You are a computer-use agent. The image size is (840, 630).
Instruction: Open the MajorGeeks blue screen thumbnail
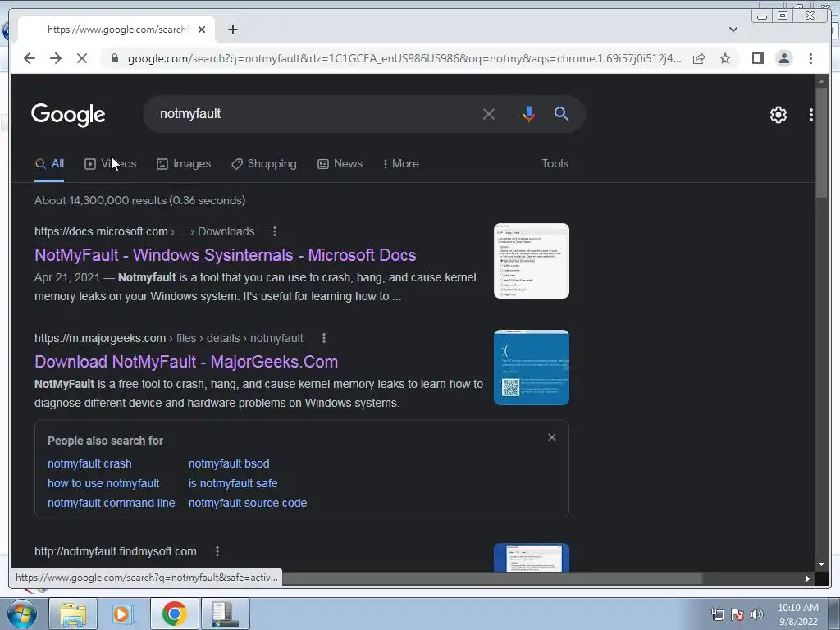click(532, 367)
